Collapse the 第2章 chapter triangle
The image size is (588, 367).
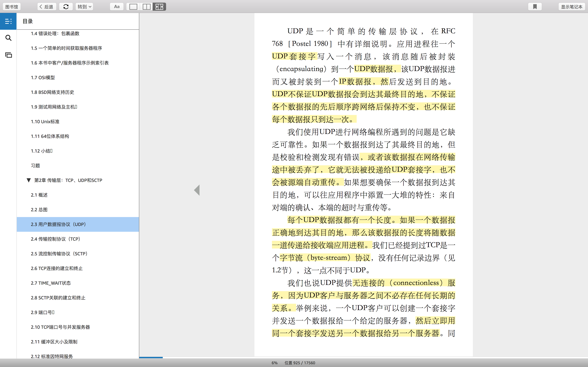pos(29,180)
